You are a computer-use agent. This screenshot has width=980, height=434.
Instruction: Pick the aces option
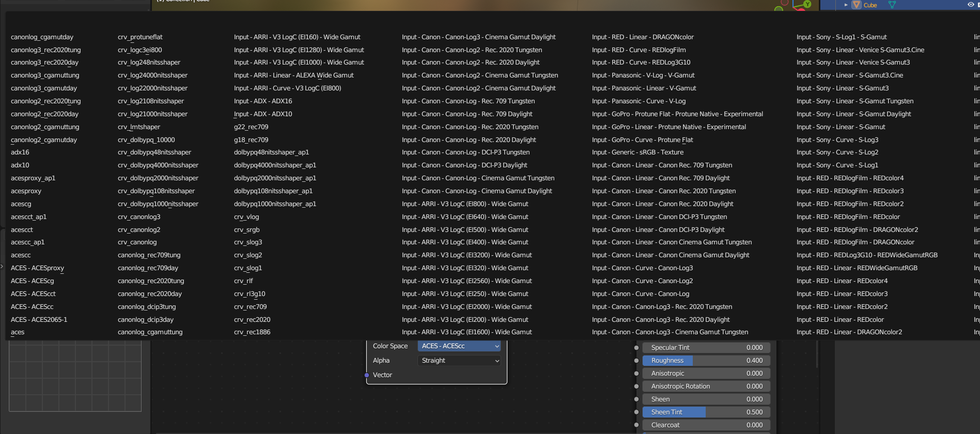coord(18,332)
